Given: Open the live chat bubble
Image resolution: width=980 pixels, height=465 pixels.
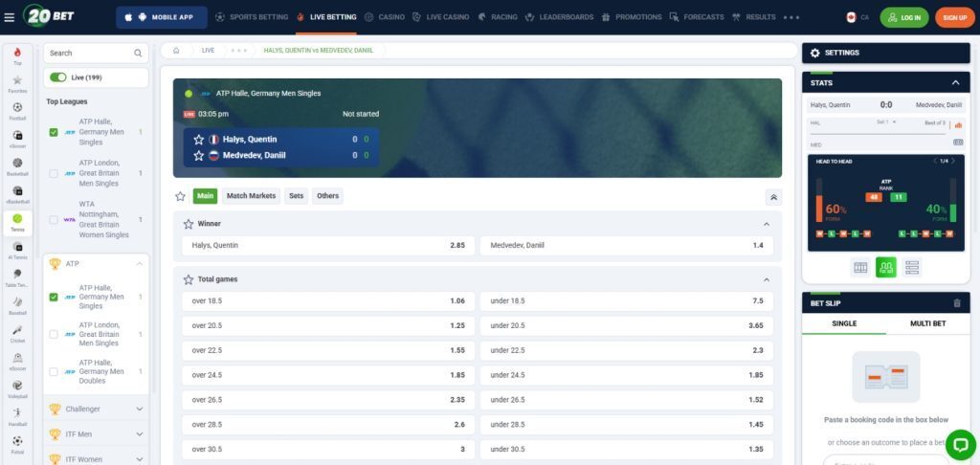Looking at the screenshot, I should click(x=961, y=444).
